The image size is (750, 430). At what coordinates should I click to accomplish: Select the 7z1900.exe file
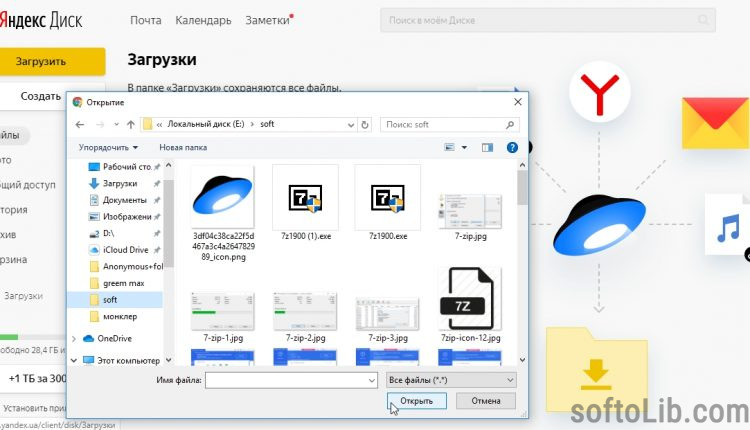388,202
